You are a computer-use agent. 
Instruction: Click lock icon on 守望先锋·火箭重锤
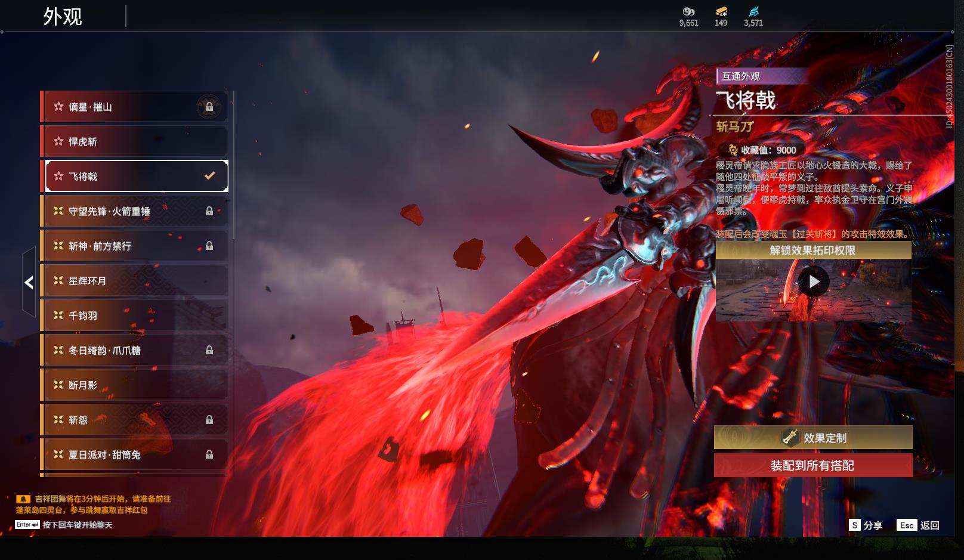click(209, 211)
